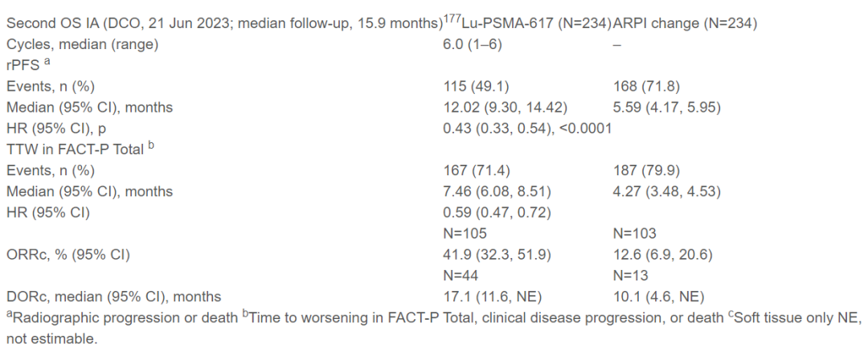Select the 6.0 (1–6) cycles value
The width and height of the screenshot is (868, 352).
[473, 44]
